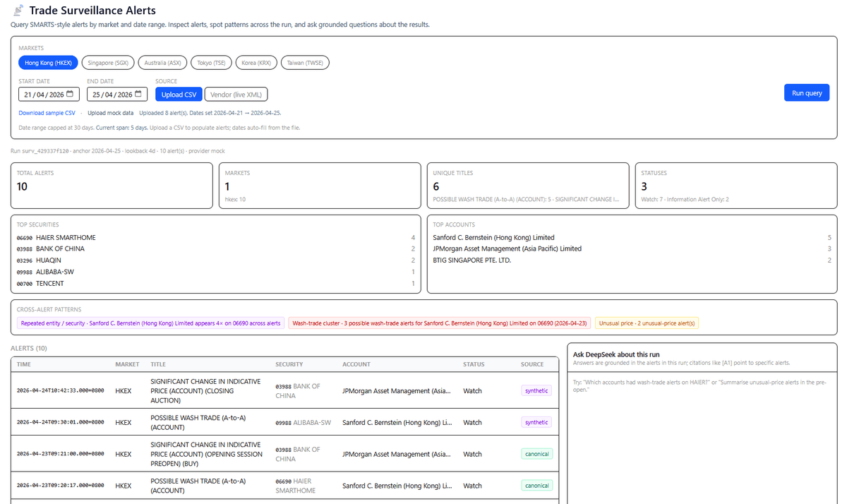847x504 pixels.
Task: Click the canonical badge on opening preopen alert
Action: point(537,454)
